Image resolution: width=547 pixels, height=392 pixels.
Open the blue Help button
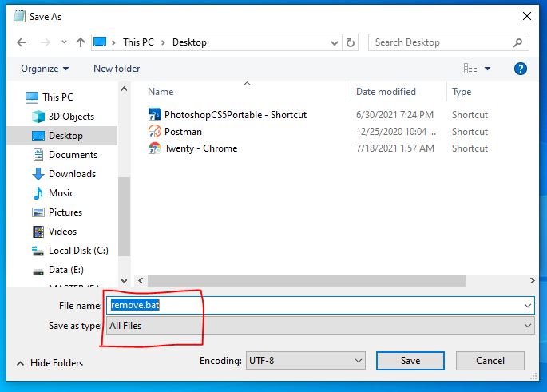point(520,69)
